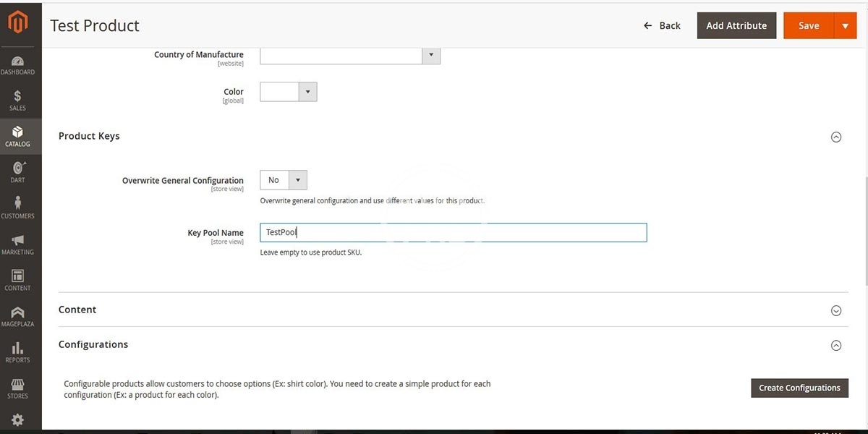
Task: Open the Color attribute dropdown
Action: coord(289,92)
